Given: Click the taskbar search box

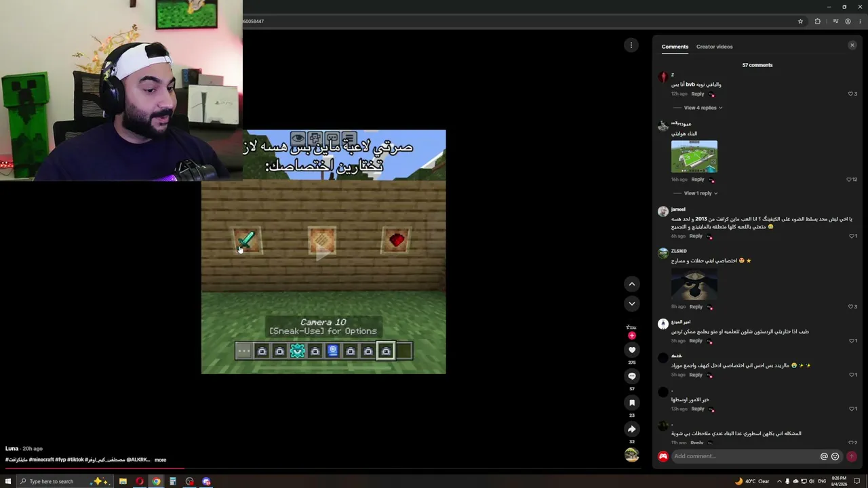Looking at the screenshot, I should point(64,481).
